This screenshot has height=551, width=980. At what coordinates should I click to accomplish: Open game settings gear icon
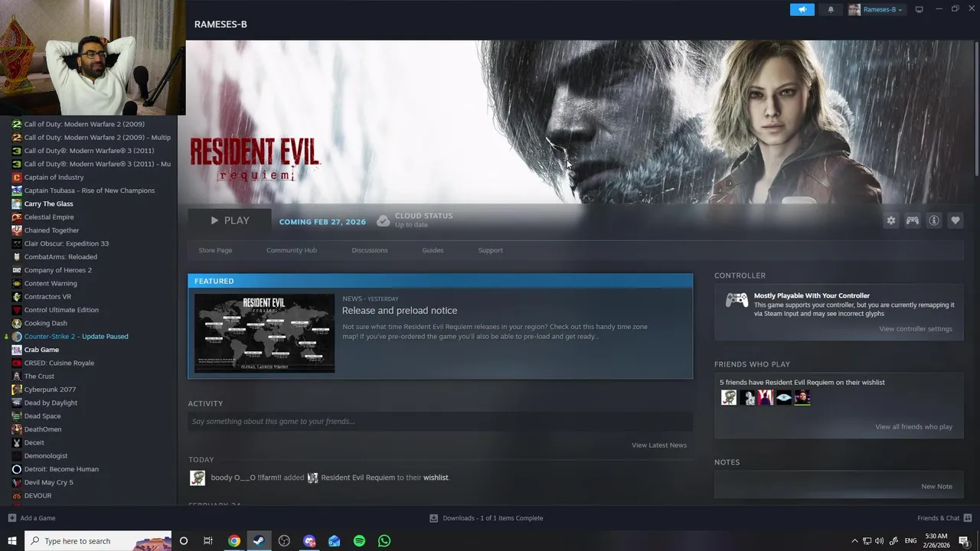pos(891,220)
